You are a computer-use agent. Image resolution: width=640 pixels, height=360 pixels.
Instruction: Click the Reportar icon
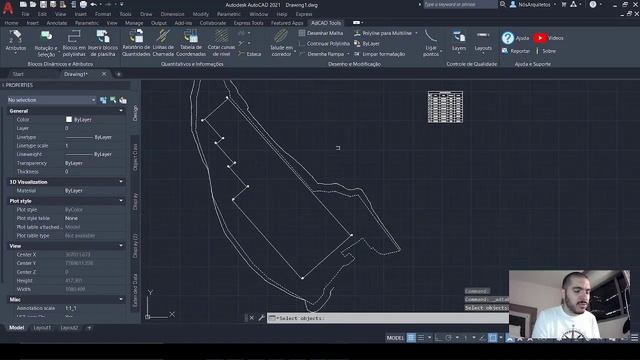505,51
